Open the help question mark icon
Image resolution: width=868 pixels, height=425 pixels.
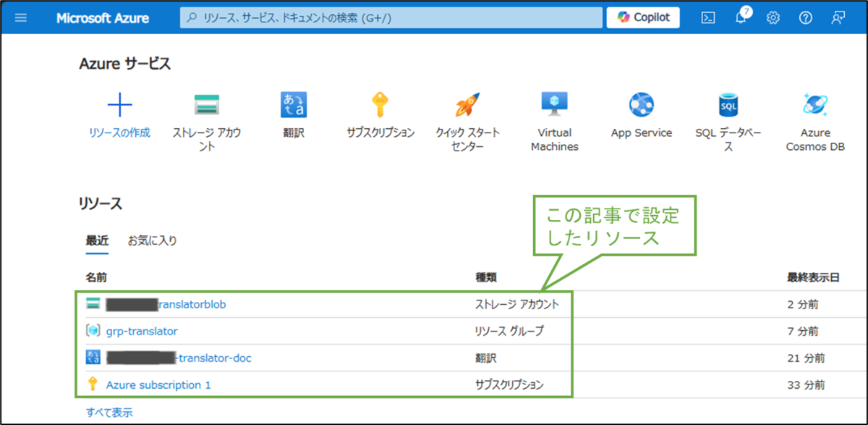pyautogui.click(x=805, y=18)
